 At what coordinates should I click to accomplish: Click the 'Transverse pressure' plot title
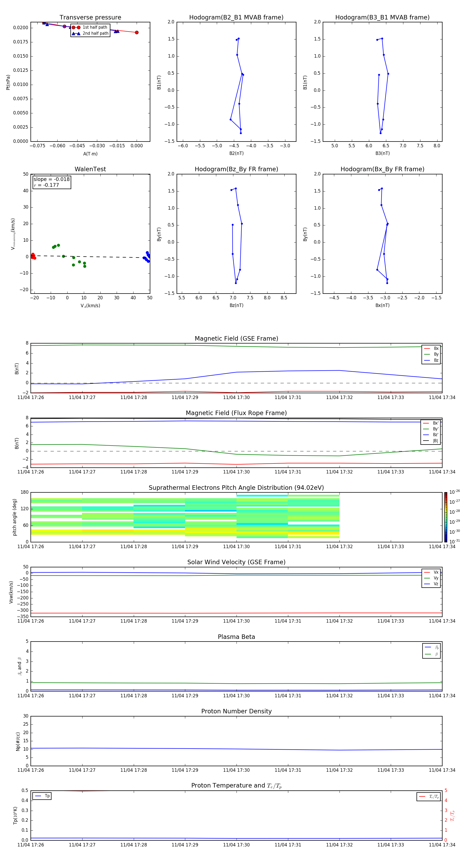[90, 17]
